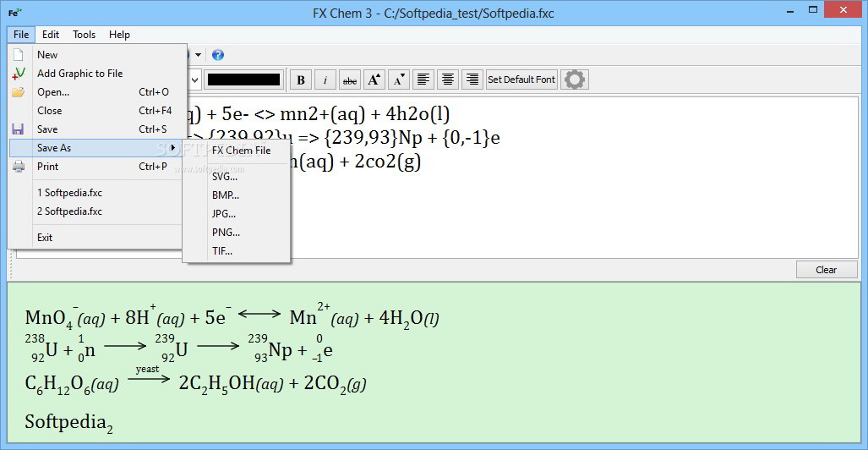868x450 pixels.
Task: Open the gear settings icon
Action: [x=575, y=80]
